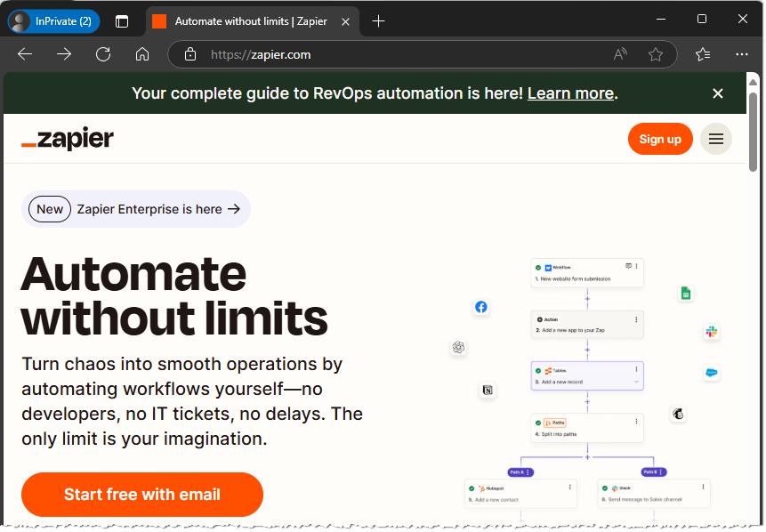
Task: Click the Notion icon
Action: [x=487, y=390]
